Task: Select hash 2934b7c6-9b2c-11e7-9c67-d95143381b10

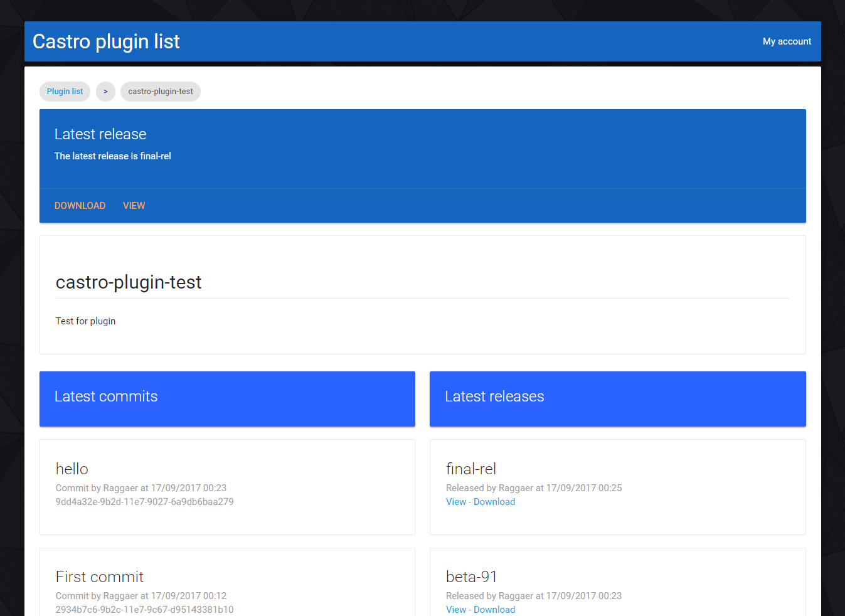Action: point(144,610)
